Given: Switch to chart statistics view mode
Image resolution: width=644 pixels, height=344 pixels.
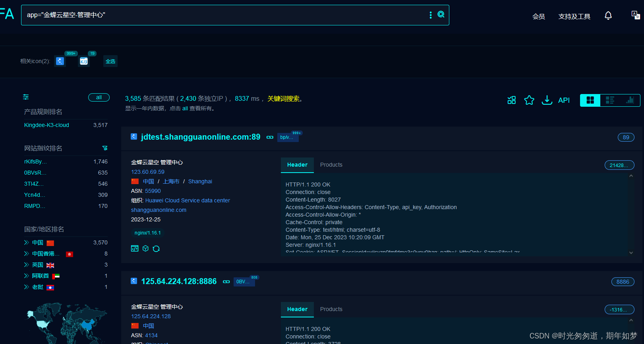Looking at the screenshot, I should click(630, 100).
